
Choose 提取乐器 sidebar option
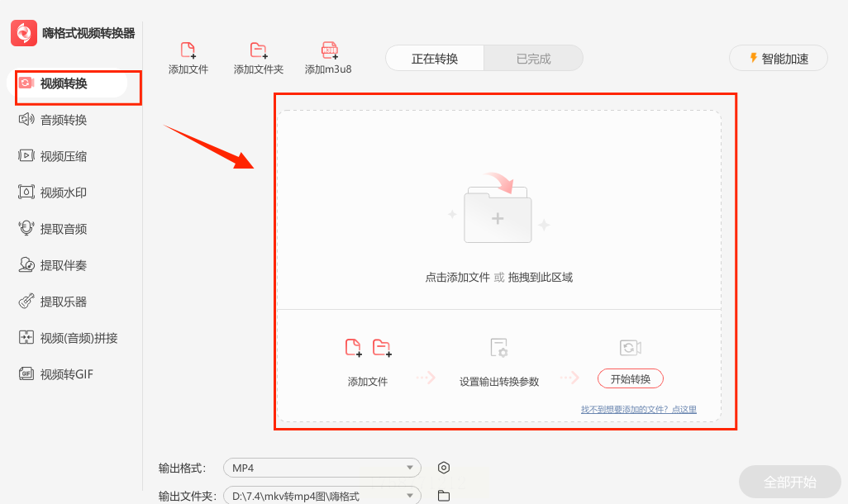(53, 302)
